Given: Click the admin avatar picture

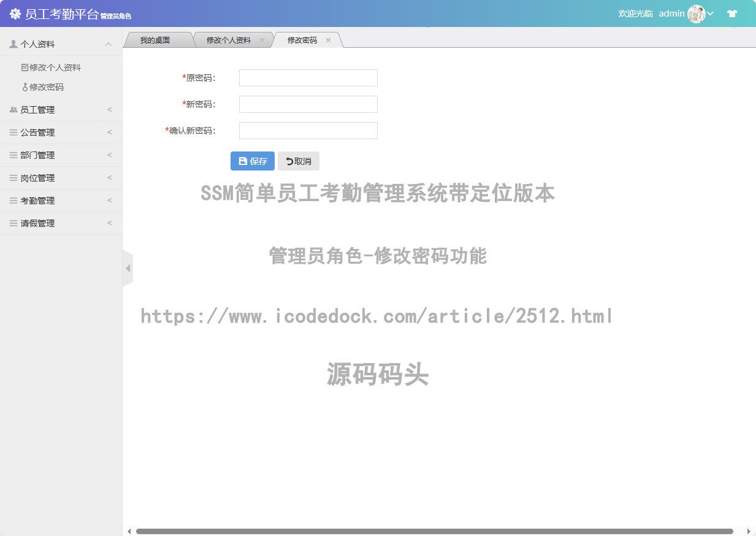Looking at the screenshot, I should [x=697, y=13].
